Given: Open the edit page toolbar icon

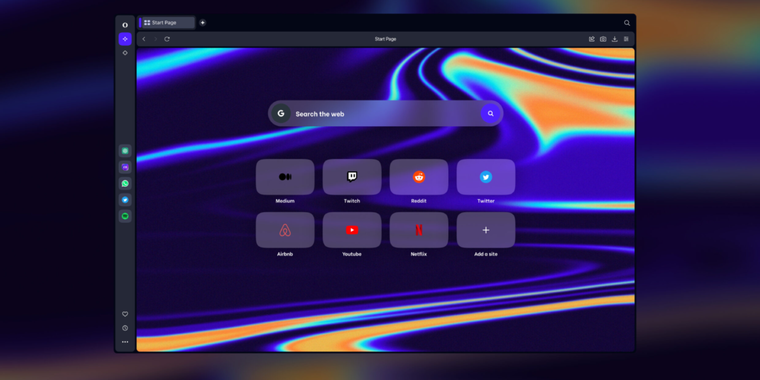Looking at the screenshot, I should (x=592, y=39).
